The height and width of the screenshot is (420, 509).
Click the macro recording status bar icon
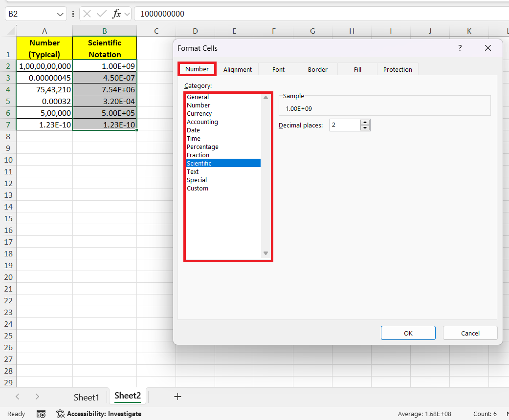click(41, 414)
